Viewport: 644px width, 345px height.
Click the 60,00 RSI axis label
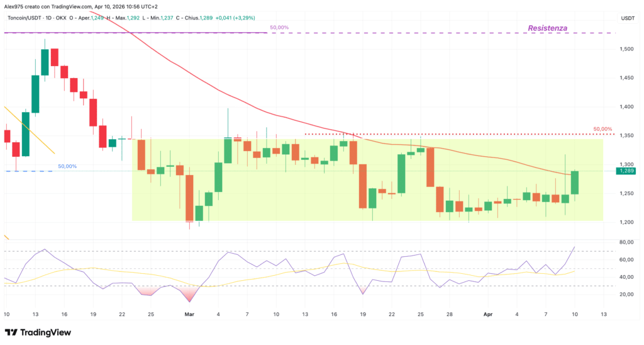(x=626, y=259)
